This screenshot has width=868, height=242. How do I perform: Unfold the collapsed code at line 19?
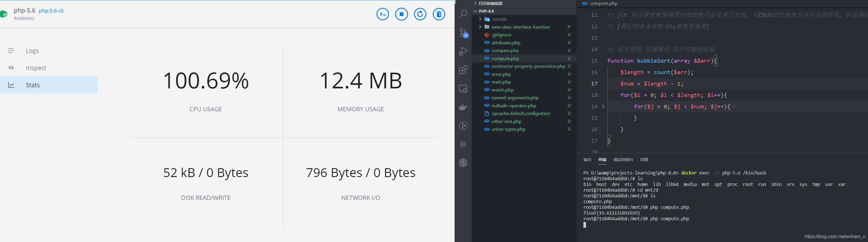(603, 107)
